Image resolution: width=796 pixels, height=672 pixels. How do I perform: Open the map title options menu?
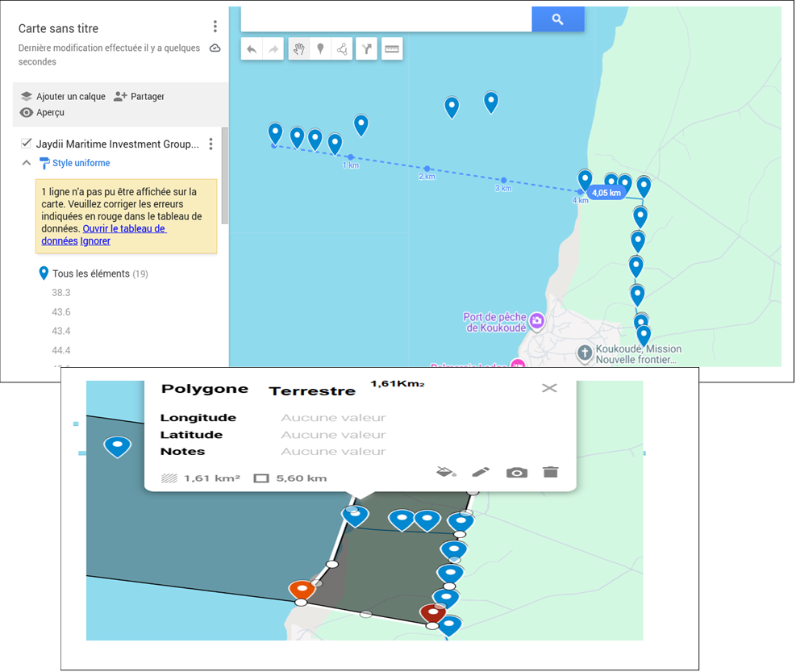[x=215, y=27]
